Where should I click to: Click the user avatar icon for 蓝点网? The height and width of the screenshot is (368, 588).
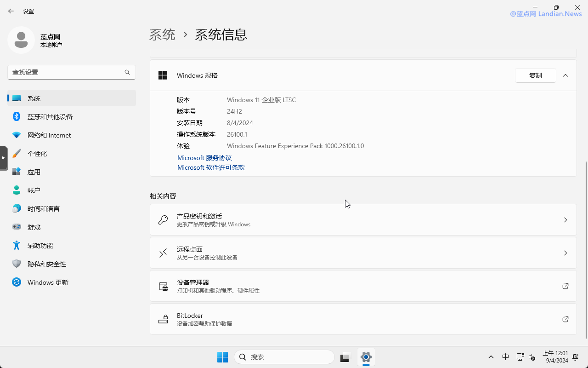click(x=21, y=40)
